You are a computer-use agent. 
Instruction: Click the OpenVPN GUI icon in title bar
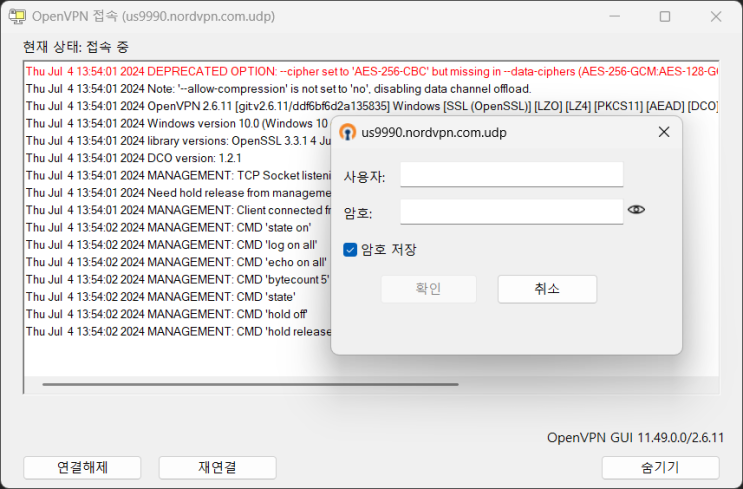[17, 17]
